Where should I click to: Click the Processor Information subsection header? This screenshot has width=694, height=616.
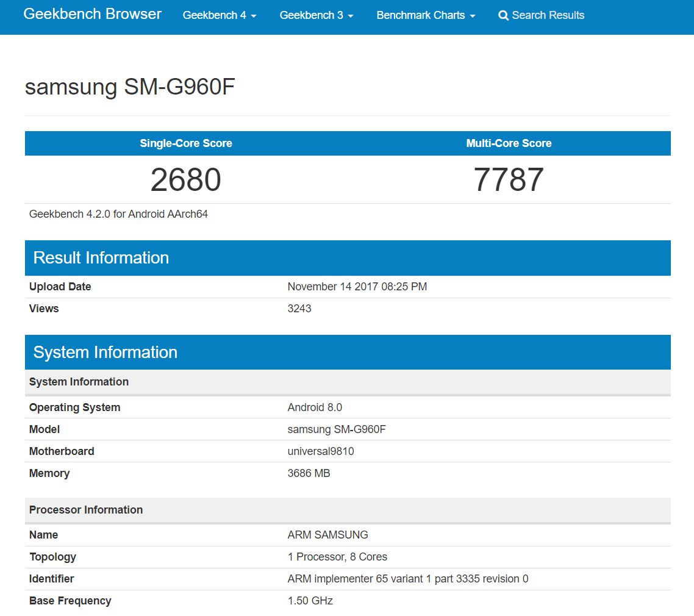85,510
